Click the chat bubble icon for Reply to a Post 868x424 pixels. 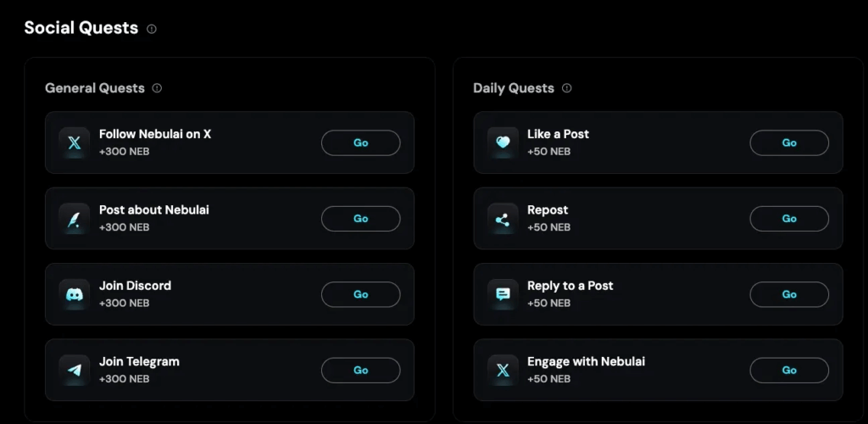pyautogui.click(x=503, y=294)
